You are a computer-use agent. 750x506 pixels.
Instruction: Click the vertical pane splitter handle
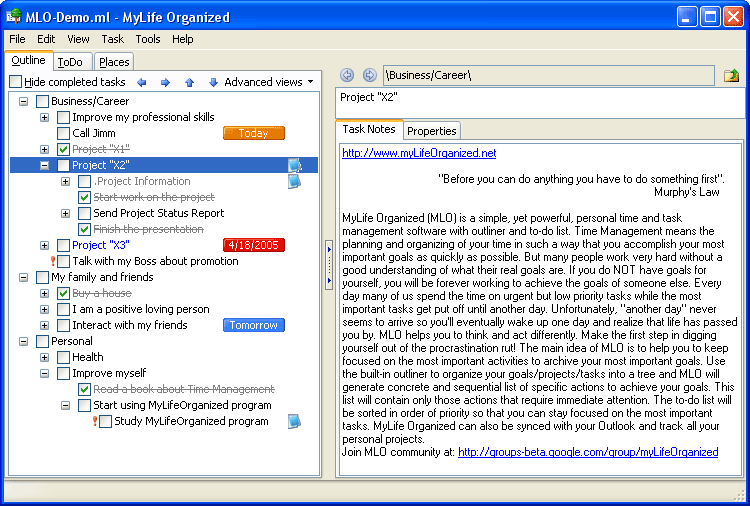329,264
